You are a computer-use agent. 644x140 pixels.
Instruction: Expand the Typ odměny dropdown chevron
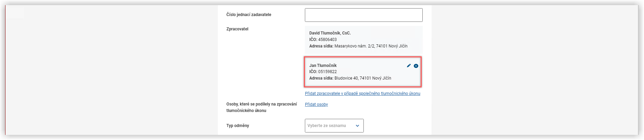coord(357,126)
